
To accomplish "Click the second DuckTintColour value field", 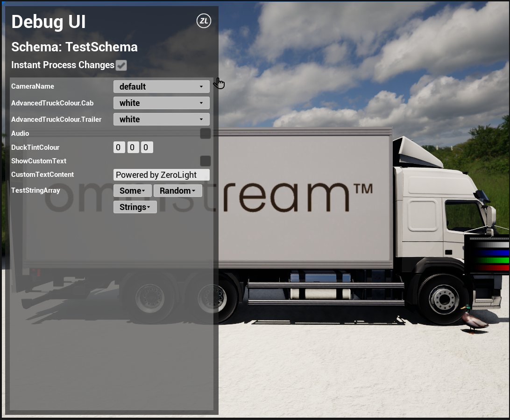I will click(133, 147).
